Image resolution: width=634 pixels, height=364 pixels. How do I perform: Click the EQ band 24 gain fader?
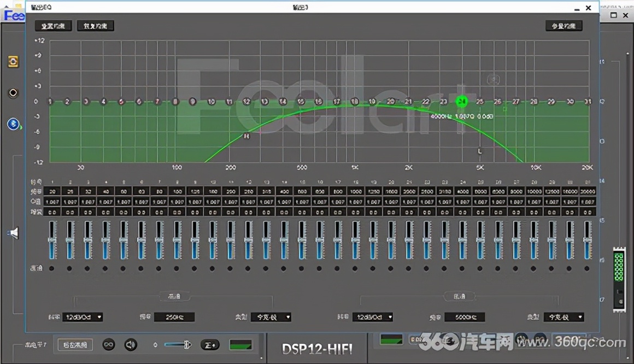pos(462,240)
